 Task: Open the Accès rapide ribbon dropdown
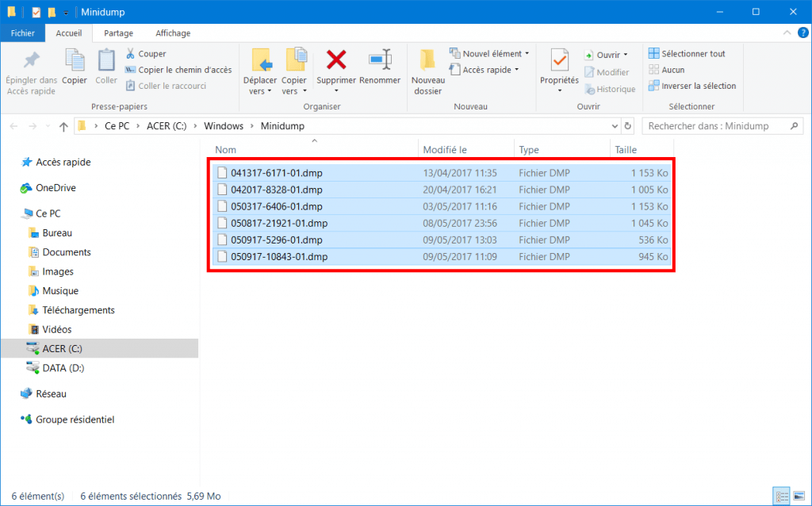[x=484, y=70]
